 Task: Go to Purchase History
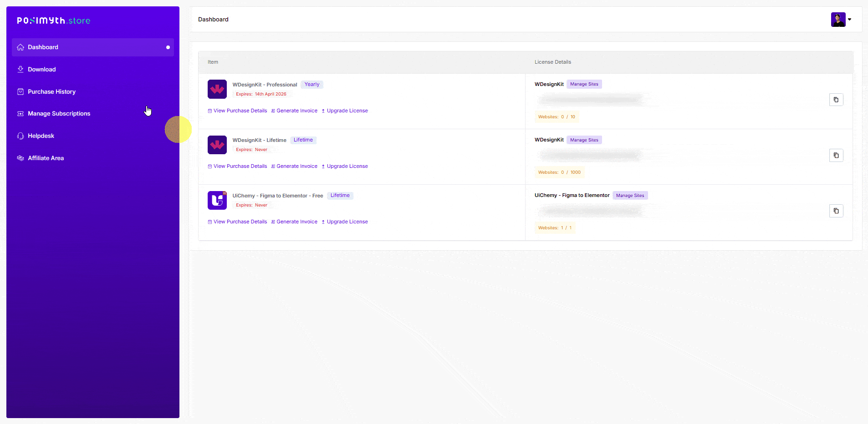(93, 92)
